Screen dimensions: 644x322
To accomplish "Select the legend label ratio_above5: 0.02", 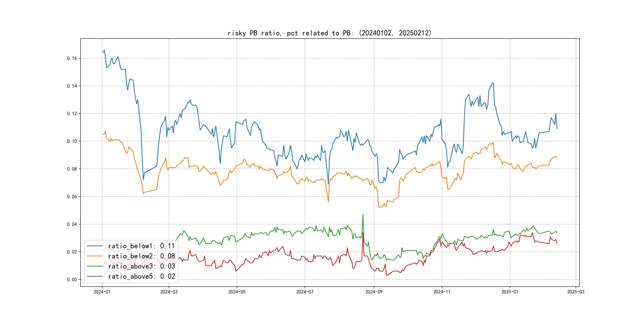I will pyautogui.click(x=141, y=276).
